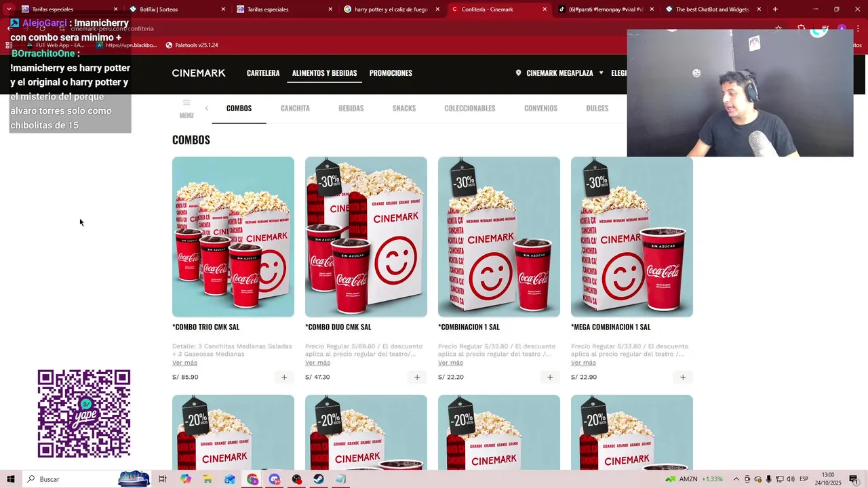Open browser tab search arrow
The height and width of the screenshot is (488, 868).
(9, 9)
